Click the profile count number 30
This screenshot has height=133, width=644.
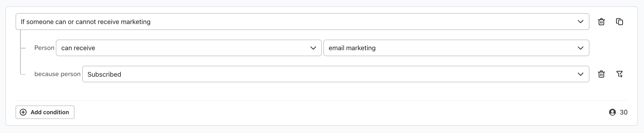pyautogui.click(x=623, y=112)
